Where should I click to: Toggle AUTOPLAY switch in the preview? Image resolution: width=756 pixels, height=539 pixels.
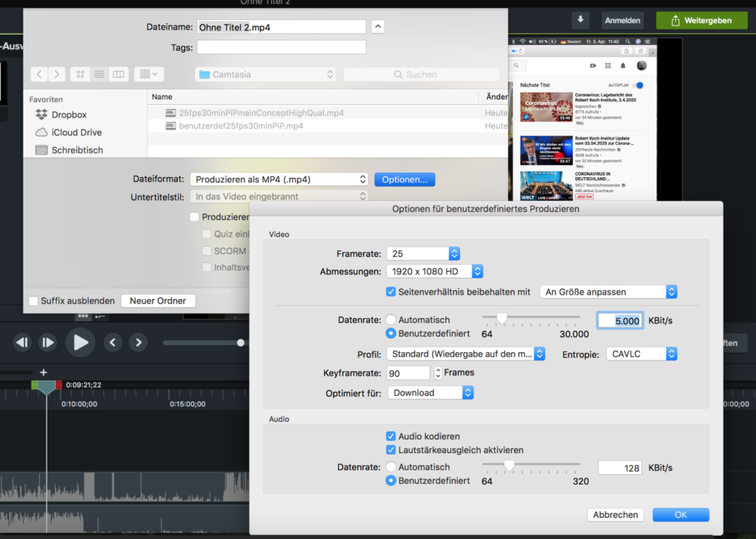(x=639, y=86)
